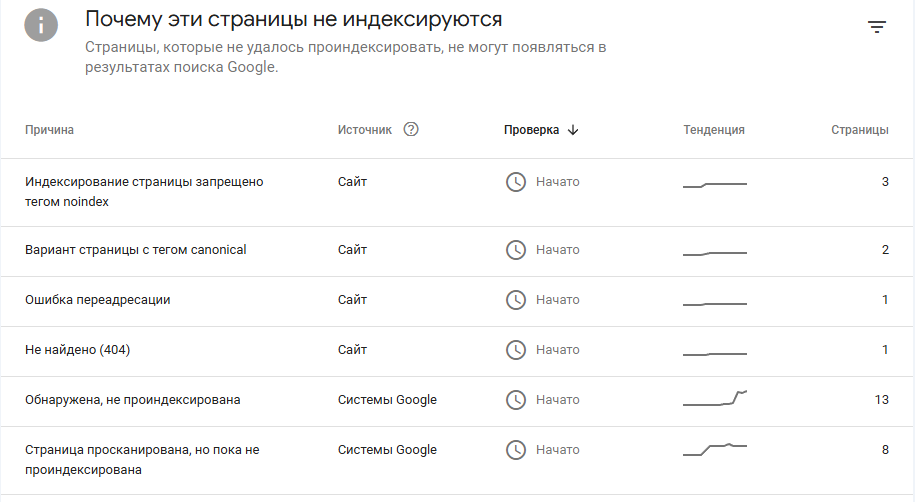Click clock icon in Обнаружена, не проиндексирована row
915x502 pixels.
click(x=516, y=400)
